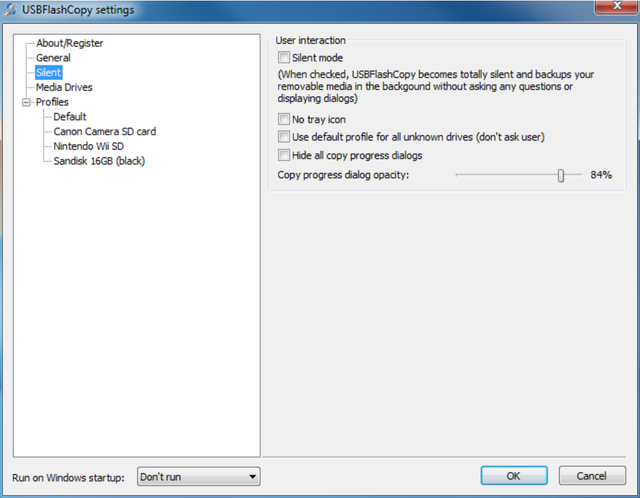The image size is (640, 498).
Task: Click the Run on Windows startup label
Action: coord(68,478)
